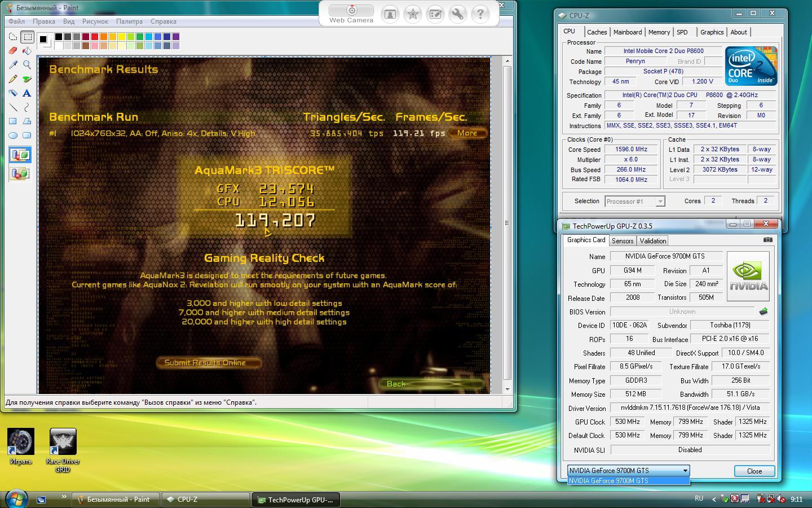Choose the Brush tool in Paint
The image size is (812, 508).
[x=27, y=79]
